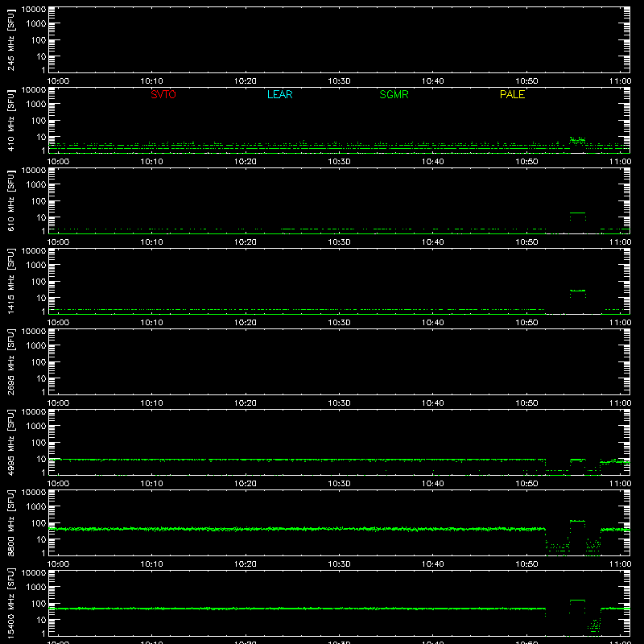Click 10:10 time label under 410 MHz panel
Viewport: 644px width, 644px height.
(152, 162)
